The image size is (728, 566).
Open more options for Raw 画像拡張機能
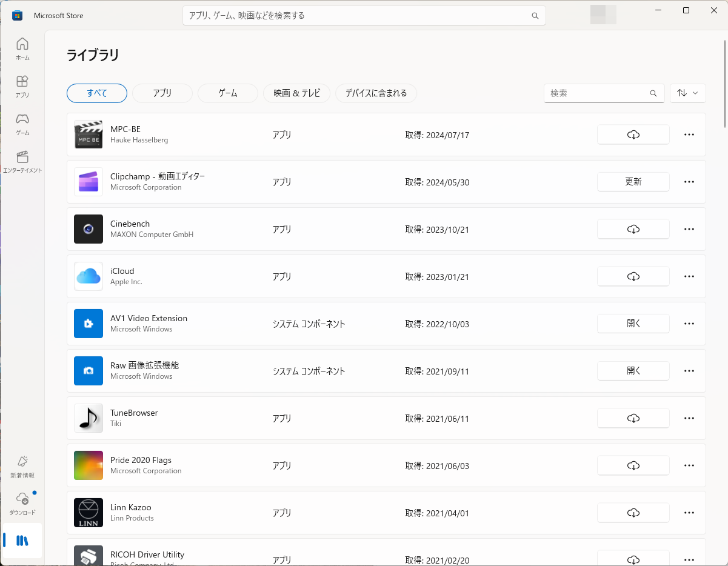pos(689,371)
